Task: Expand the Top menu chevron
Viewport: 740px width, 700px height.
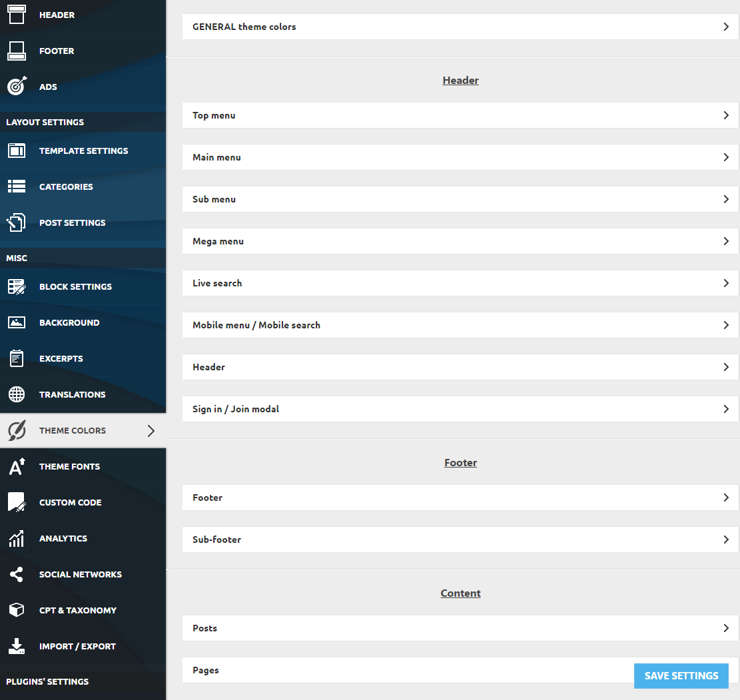Action: pos(726,115)
